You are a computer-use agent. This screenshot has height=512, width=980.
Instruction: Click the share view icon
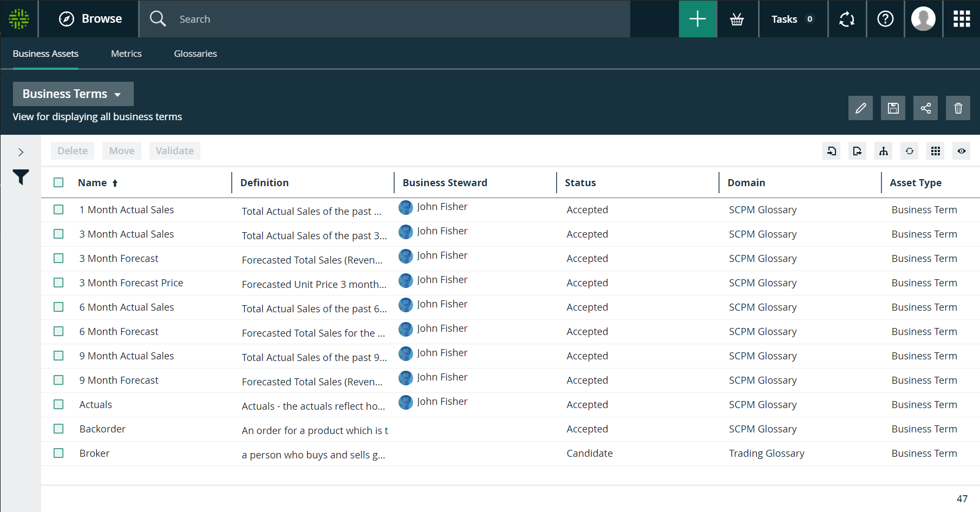(x=925, y=108)
